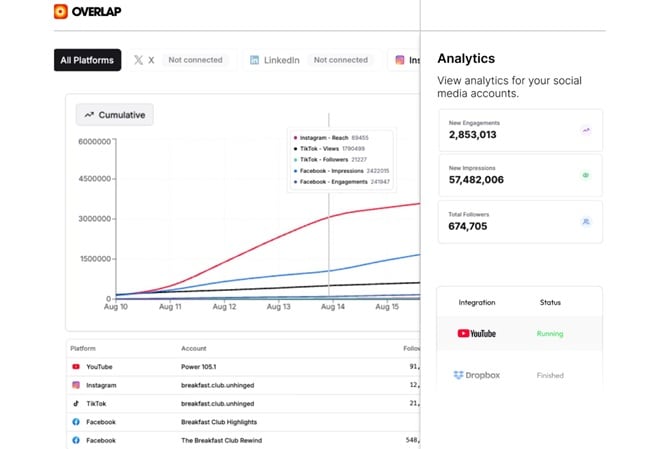Click the Total Followers person icon
The height and width of the screenshot is (449, 652).
[x=585, y=222]
